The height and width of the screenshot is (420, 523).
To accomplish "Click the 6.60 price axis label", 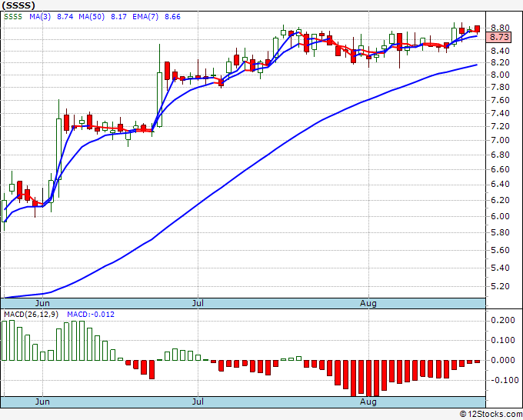I will (x=500, y=169).
